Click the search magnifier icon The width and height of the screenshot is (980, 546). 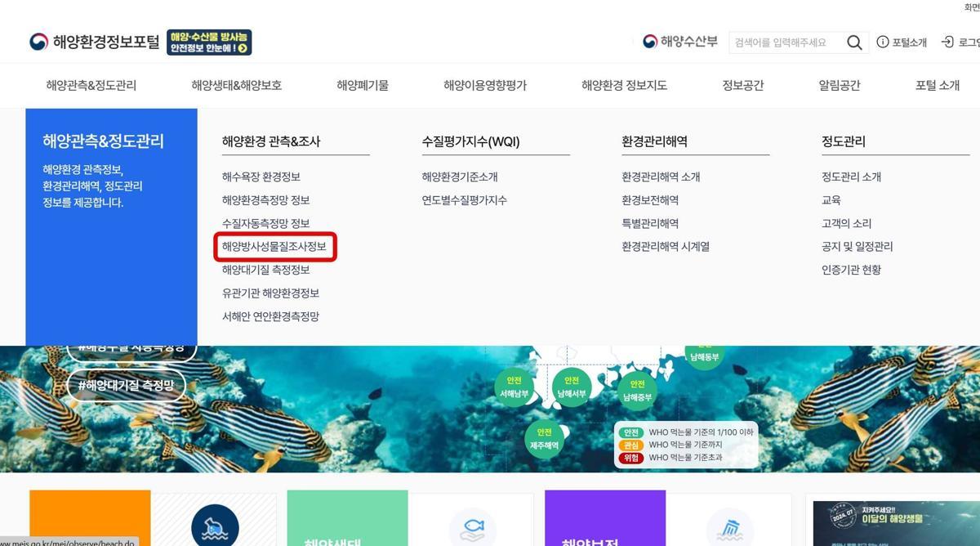coord(854,43)
